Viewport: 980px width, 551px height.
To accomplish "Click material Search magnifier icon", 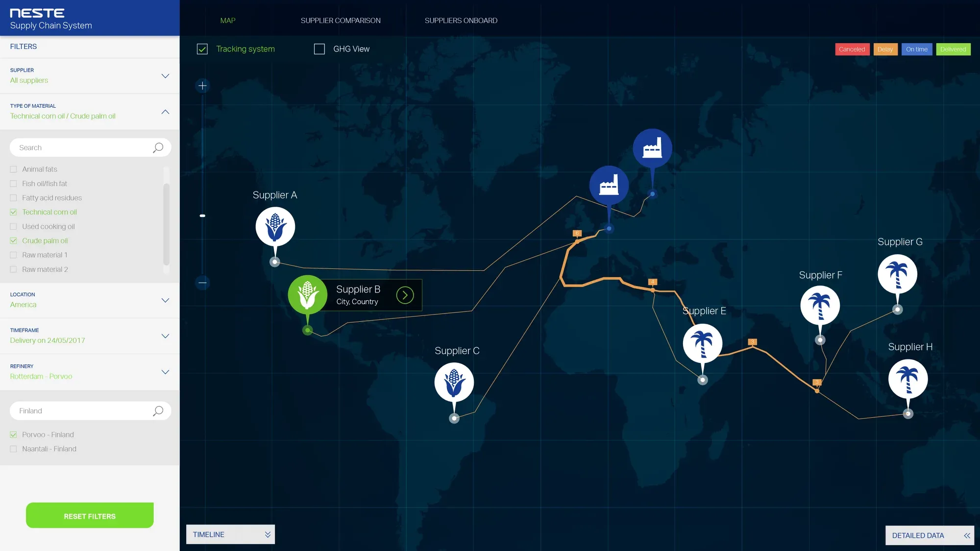I will tap(158, 147).
